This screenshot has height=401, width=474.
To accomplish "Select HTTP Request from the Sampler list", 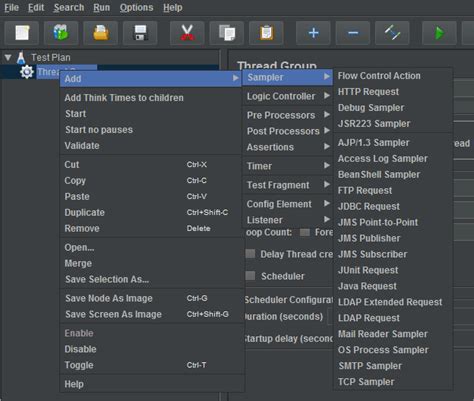I will tap(368, 92).
